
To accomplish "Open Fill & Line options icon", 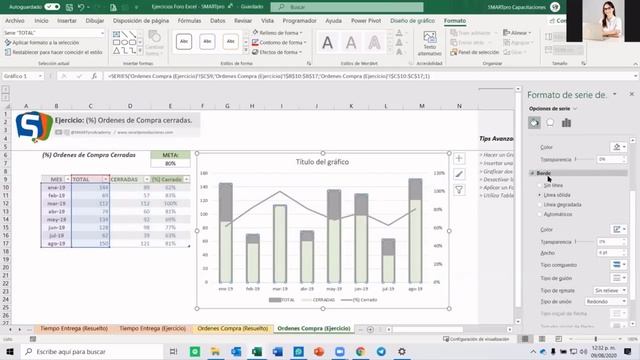I will pos(534,122).
